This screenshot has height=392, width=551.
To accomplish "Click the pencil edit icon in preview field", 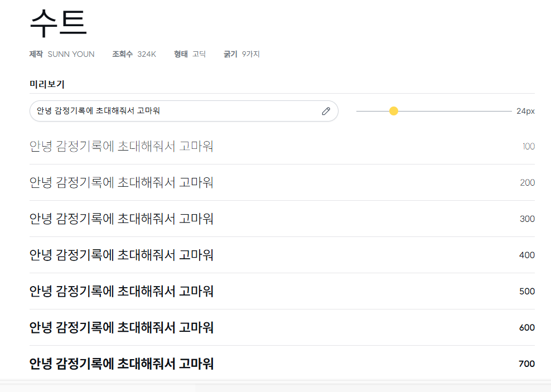I will [x=326, y=111].
